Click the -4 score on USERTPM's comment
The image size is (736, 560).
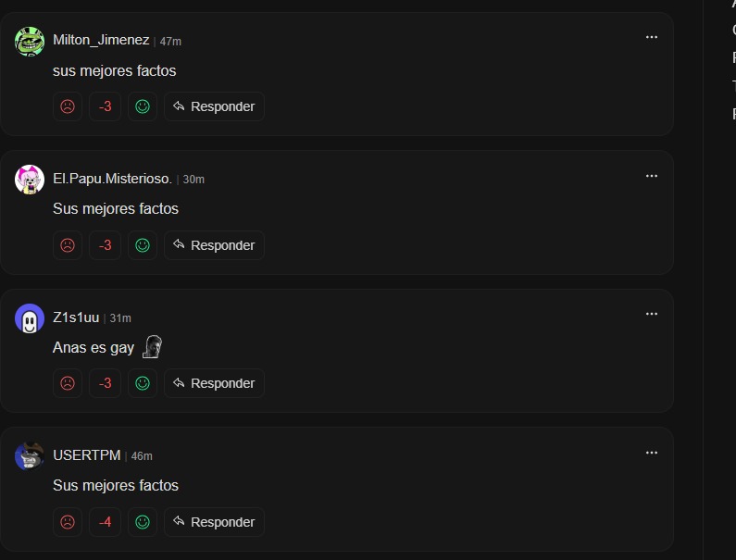(105, 522)
